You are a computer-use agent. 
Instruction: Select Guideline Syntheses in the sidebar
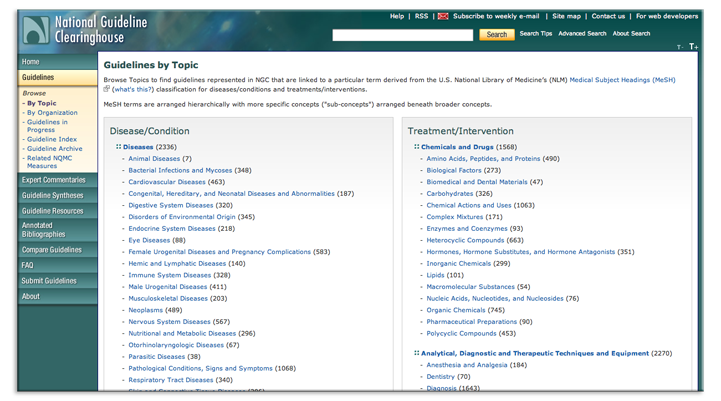coord(54,196)
